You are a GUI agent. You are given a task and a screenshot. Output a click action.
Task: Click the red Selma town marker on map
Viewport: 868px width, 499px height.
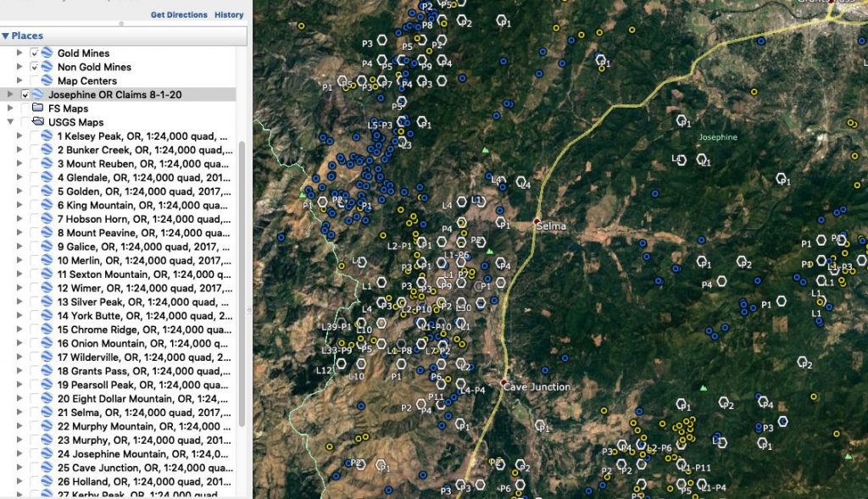pyautogui.click(x=537, y=221)
